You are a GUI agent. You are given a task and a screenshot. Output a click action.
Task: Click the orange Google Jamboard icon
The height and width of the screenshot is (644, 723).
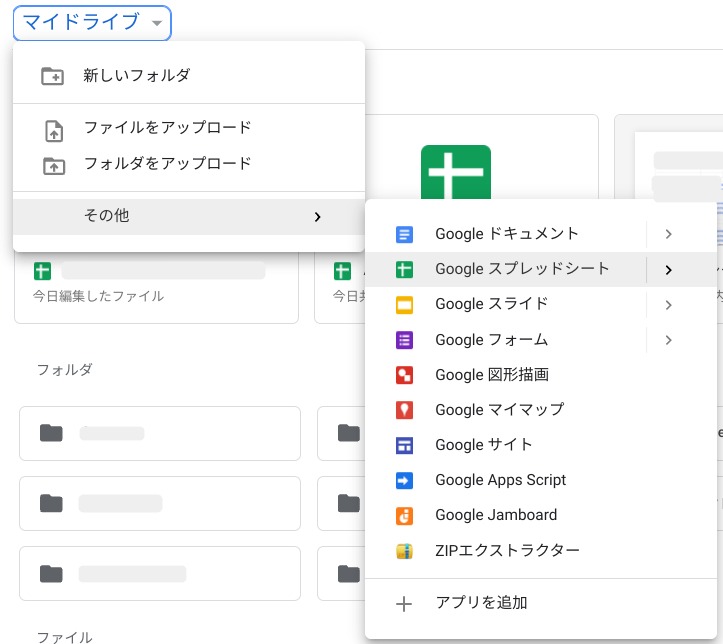point(404,515)
